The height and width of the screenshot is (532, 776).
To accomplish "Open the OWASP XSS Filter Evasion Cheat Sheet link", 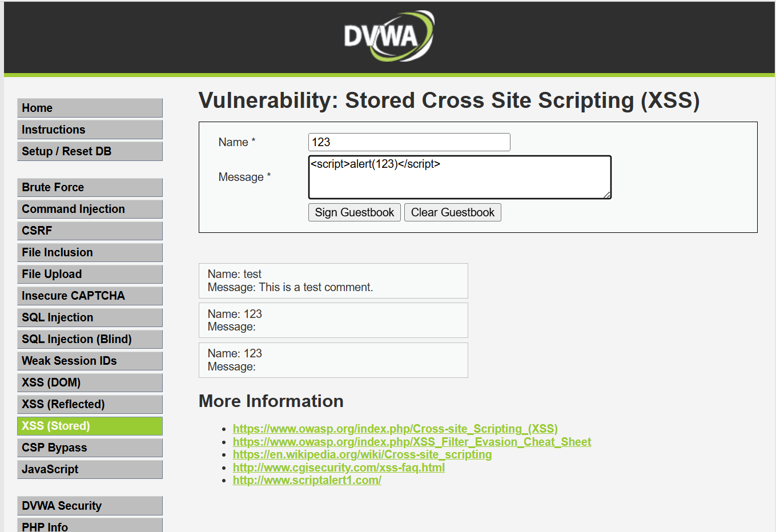I will click(412, 442).
